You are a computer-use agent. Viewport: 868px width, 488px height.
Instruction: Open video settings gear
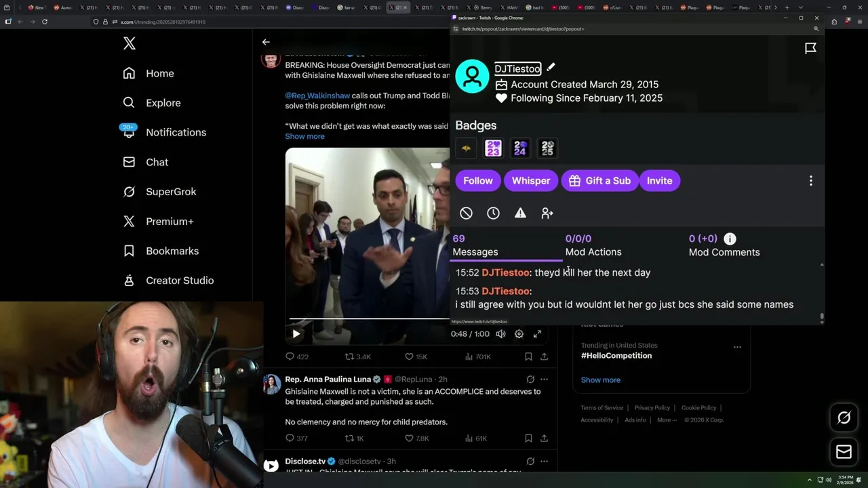tap(519, 333)
